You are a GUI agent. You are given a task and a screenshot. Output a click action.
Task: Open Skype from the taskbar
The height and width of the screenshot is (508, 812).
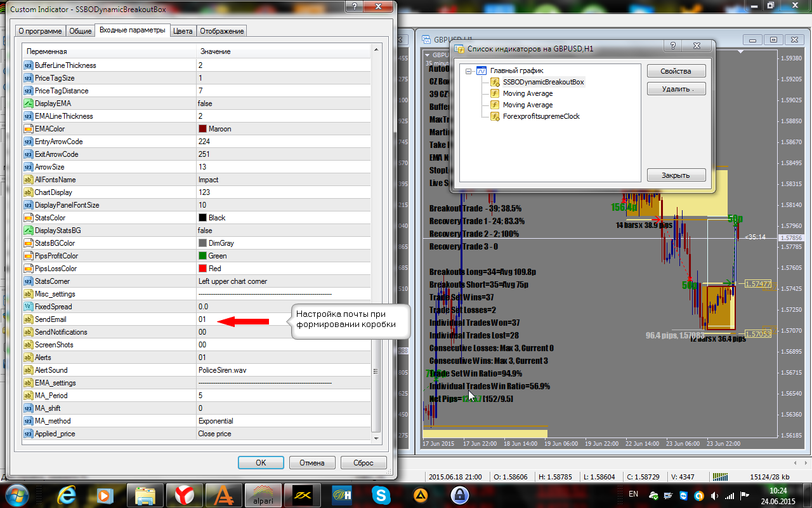[x=381, y=495]
